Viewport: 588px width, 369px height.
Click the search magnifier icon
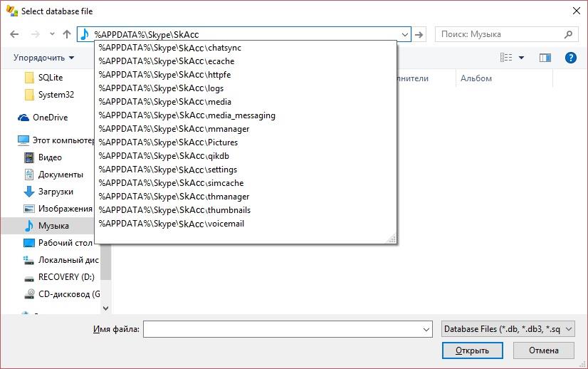pos(569,34)
